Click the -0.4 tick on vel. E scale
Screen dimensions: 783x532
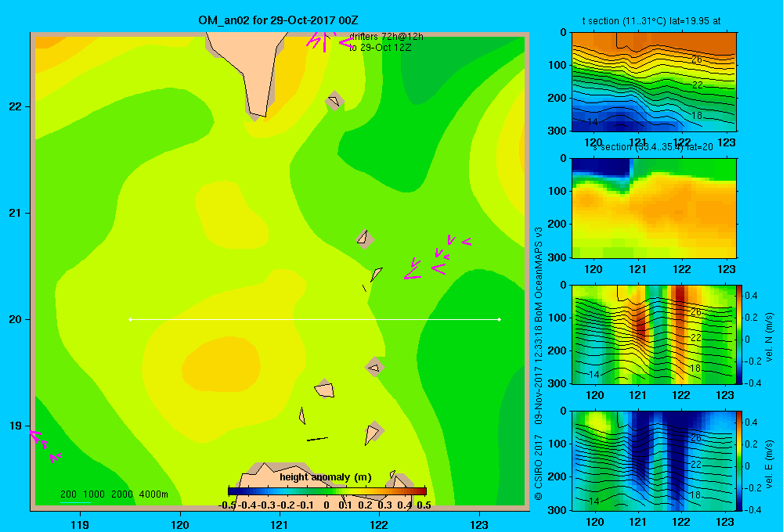pos(752,509)
